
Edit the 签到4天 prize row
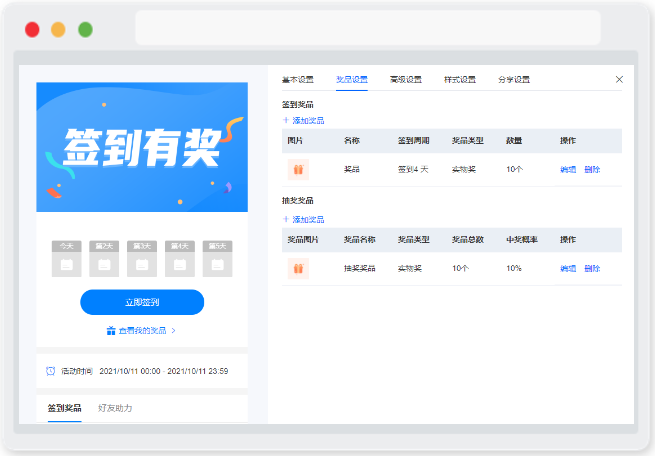(x=568, y=169)
